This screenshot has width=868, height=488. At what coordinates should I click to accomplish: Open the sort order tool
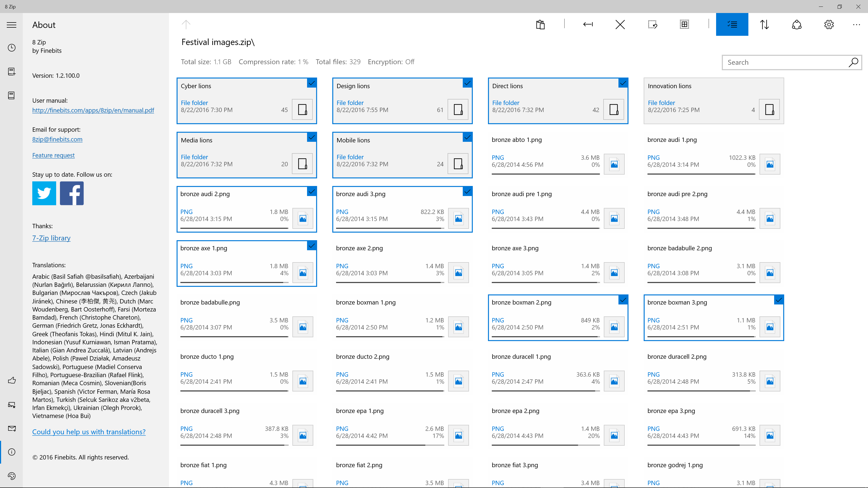tap(764, 24)
